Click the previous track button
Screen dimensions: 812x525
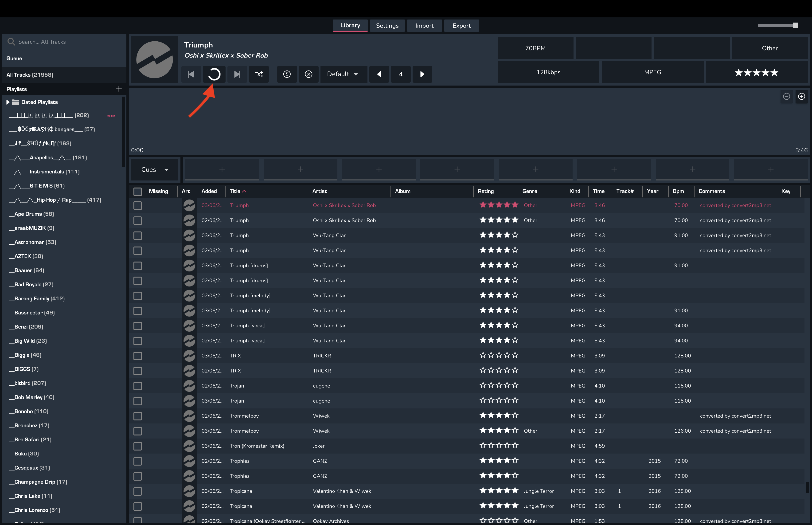[x=191, y=74]
